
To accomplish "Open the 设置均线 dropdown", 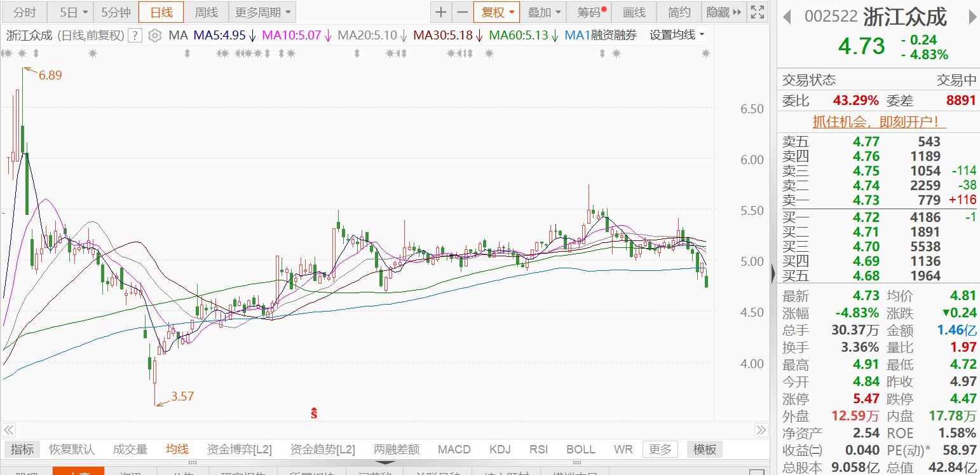I will pyautogui.click(x=677, y=36).
